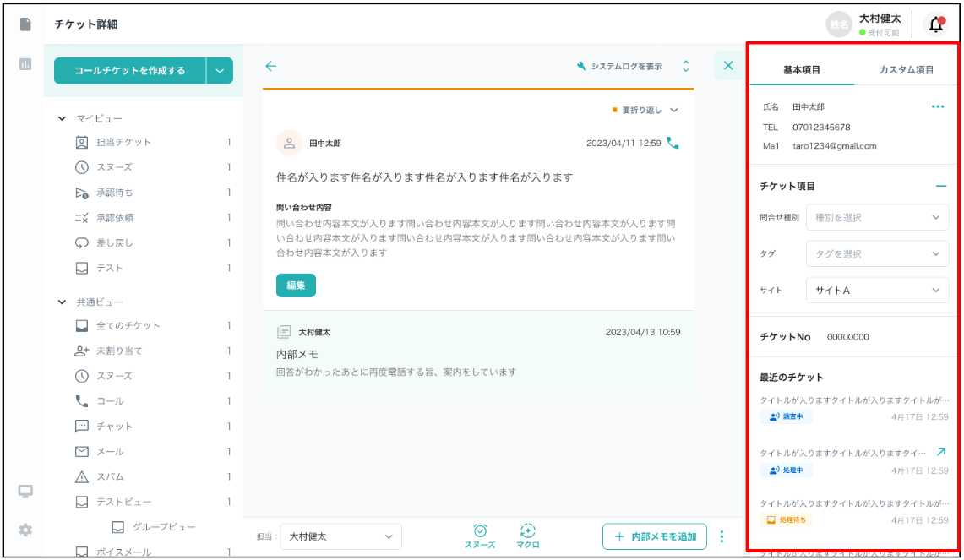The width and height of the screenshot is (964, 560).
Task: Open 未割り当て view
Action: pos(152,351)
